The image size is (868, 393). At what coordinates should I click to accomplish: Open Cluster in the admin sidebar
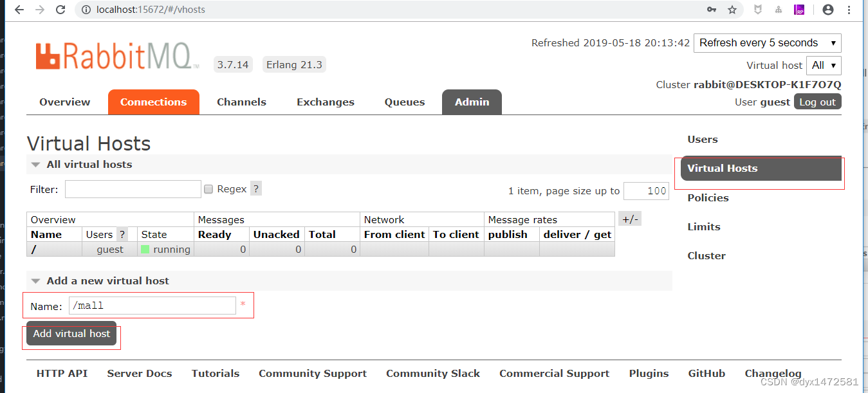pyautogui.click(x=706, y=256)
